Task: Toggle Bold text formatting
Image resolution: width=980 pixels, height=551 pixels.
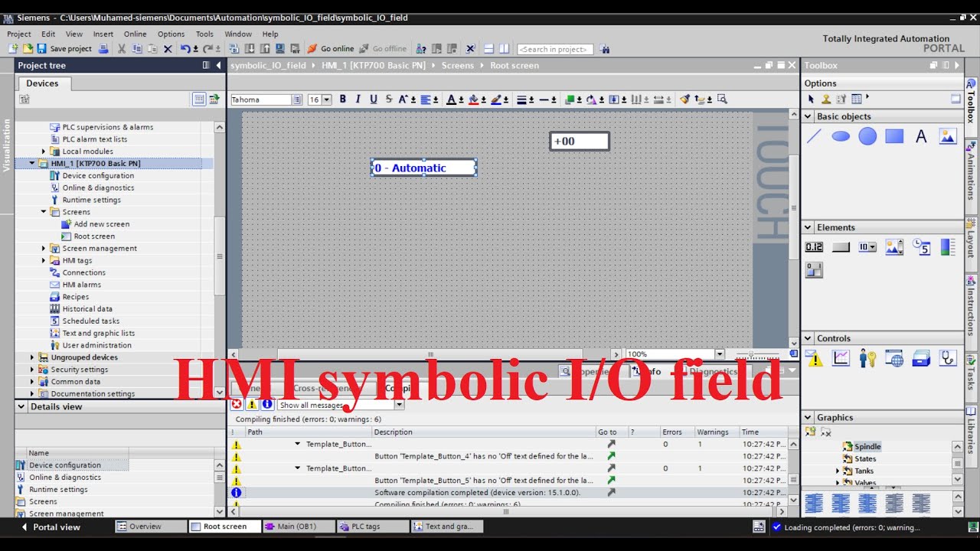Action: [342, 99]
